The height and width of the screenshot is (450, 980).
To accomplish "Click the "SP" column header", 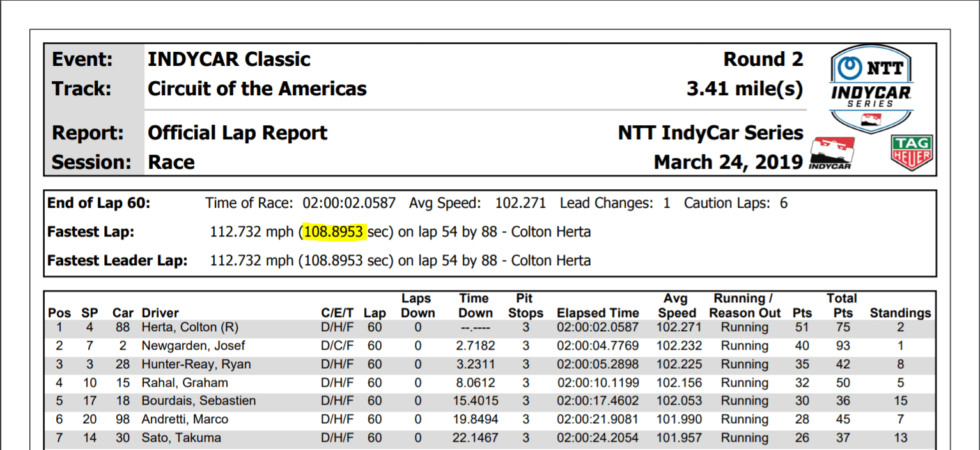I will (x=89, y=313).
